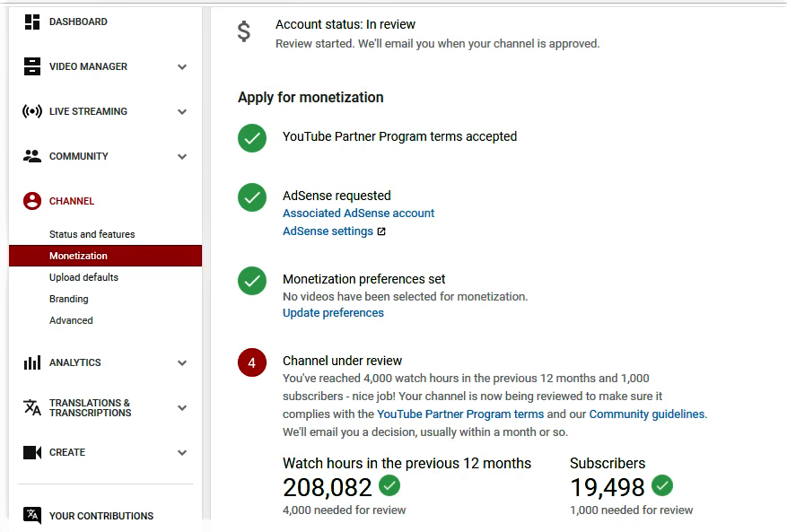
Task: Click the Channel under review heading
Action: tap(342, 361)
